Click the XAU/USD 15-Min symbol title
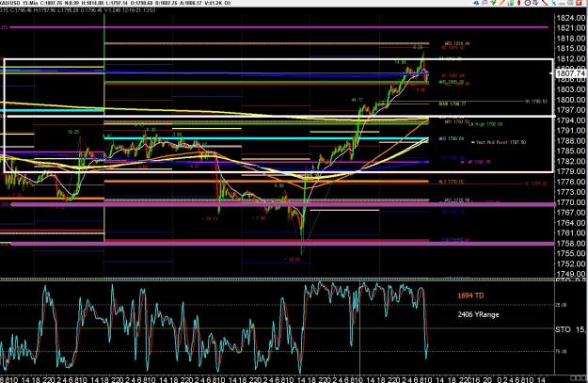Viewport: 588px width, 383px height. click(x=21, y=3)
